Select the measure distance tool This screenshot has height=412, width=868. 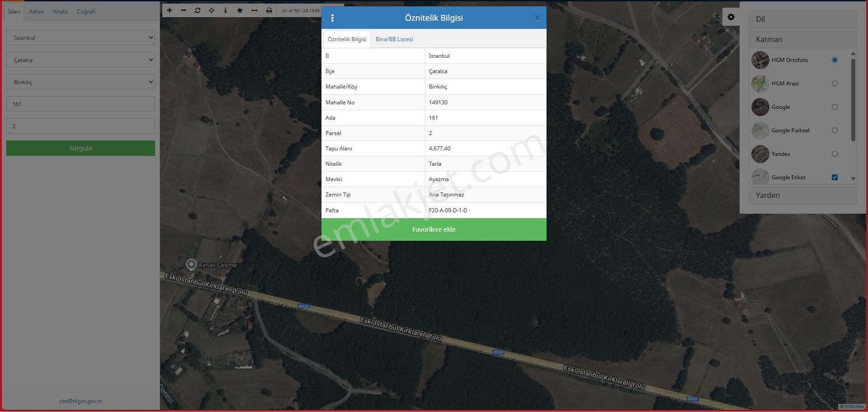[255, 10]
